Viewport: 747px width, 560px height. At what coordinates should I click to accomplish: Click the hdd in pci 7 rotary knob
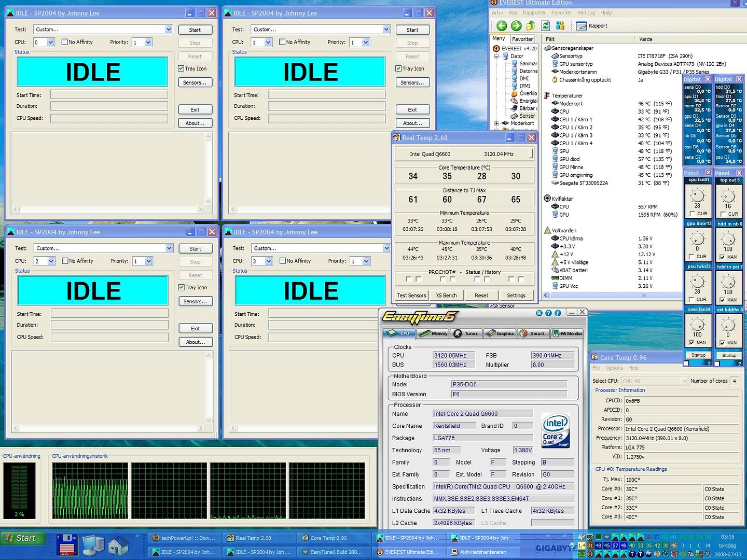coord(728,282)
